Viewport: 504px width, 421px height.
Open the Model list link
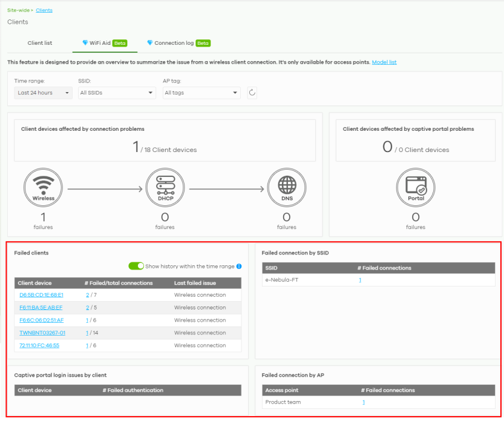[384, 62]
